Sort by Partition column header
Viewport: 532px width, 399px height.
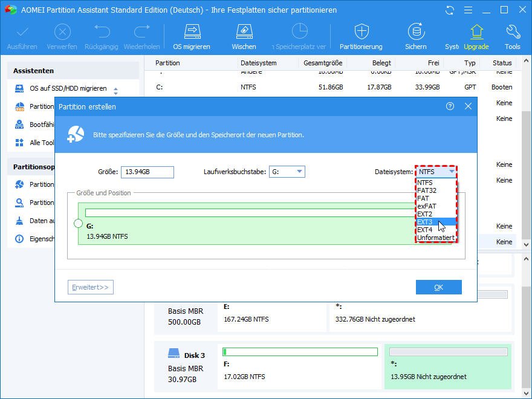[x=167, y=63]
